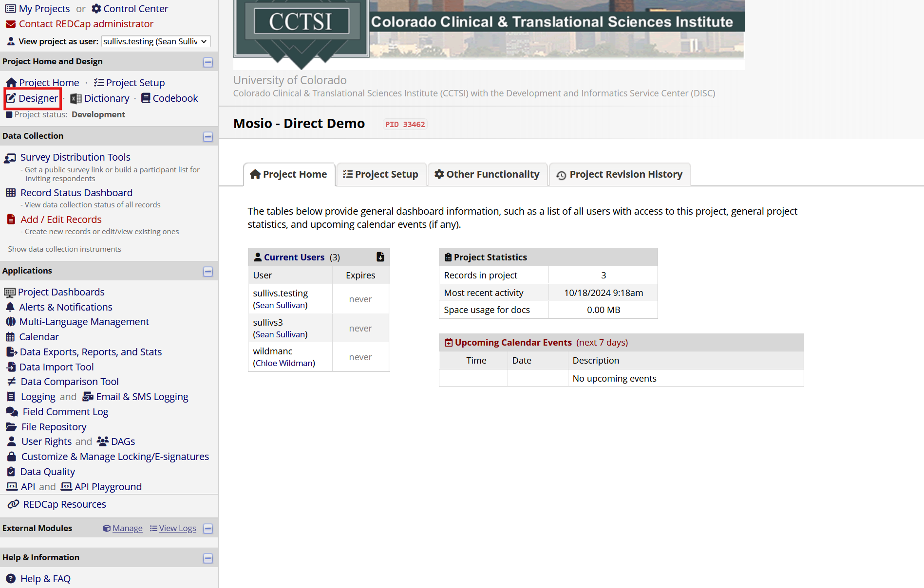Click the Upcoming Calendar Events heading
The height and width of the screenshot is (588, 924).
(513, 342)
